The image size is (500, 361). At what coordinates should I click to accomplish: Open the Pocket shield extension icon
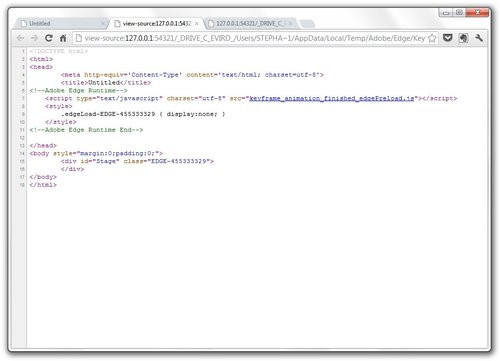448,38
